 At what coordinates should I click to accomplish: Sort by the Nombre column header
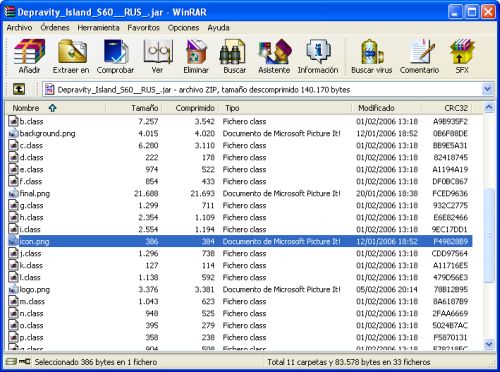click(55, 108)
